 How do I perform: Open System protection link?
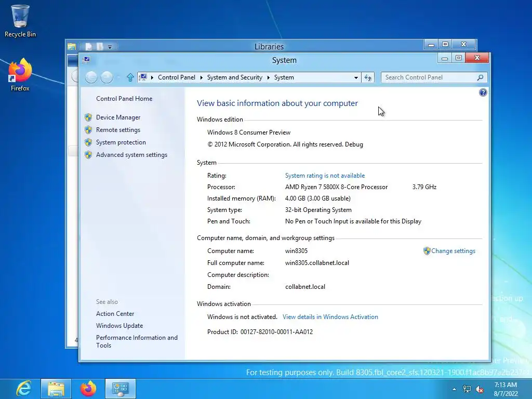121,142
